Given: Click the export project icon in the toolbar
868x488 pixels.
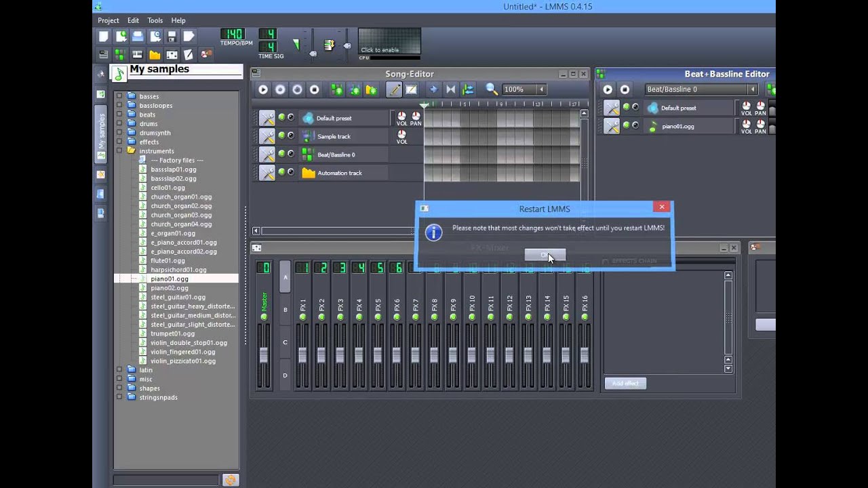Looking at the screenshot, I should [x=189, y=37].
